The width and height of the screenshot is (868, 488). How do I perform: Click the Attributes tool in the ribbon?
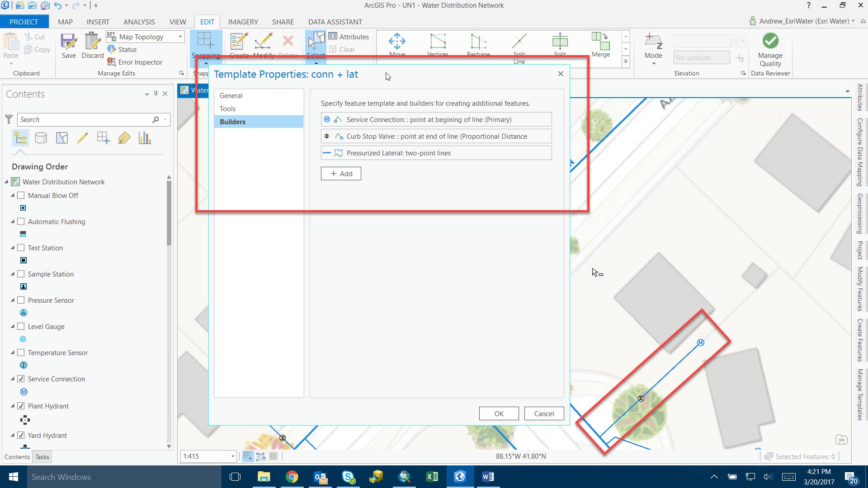coord(349,37)
